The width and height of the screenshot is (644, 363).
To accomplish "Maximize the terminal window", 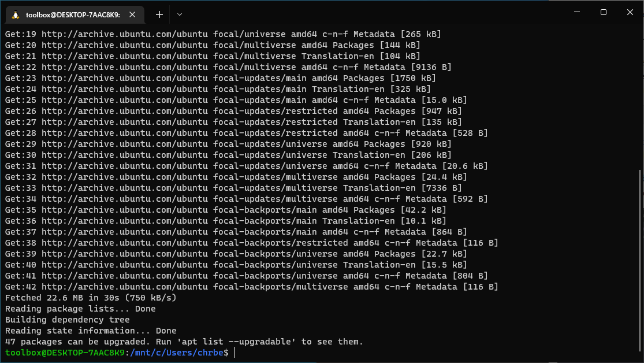I will [604, 12].
